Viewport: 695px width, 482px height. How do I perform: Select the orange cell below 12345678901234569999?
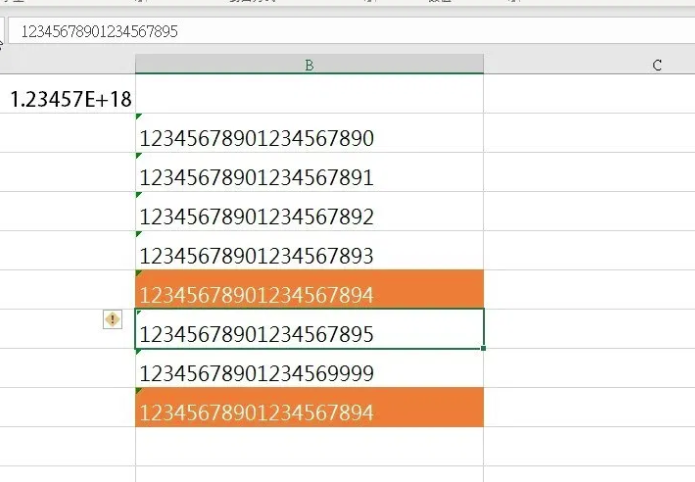309,407
